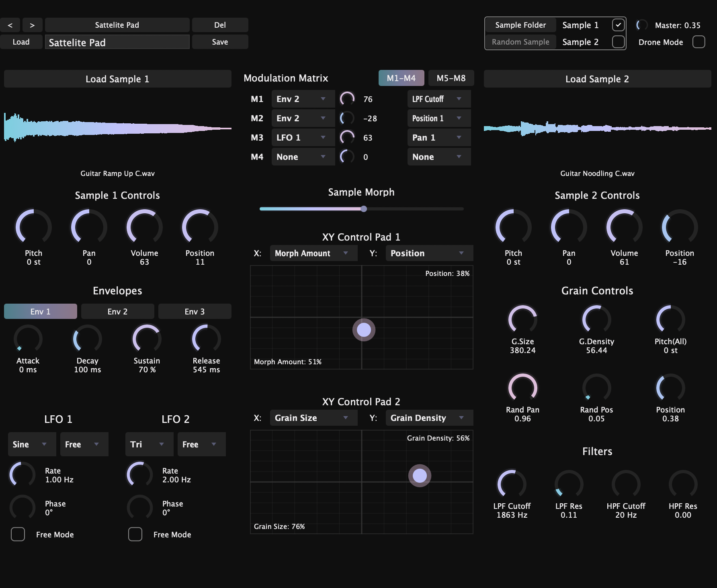Click the puck in XY Control Pad 2

coord(420,476)
